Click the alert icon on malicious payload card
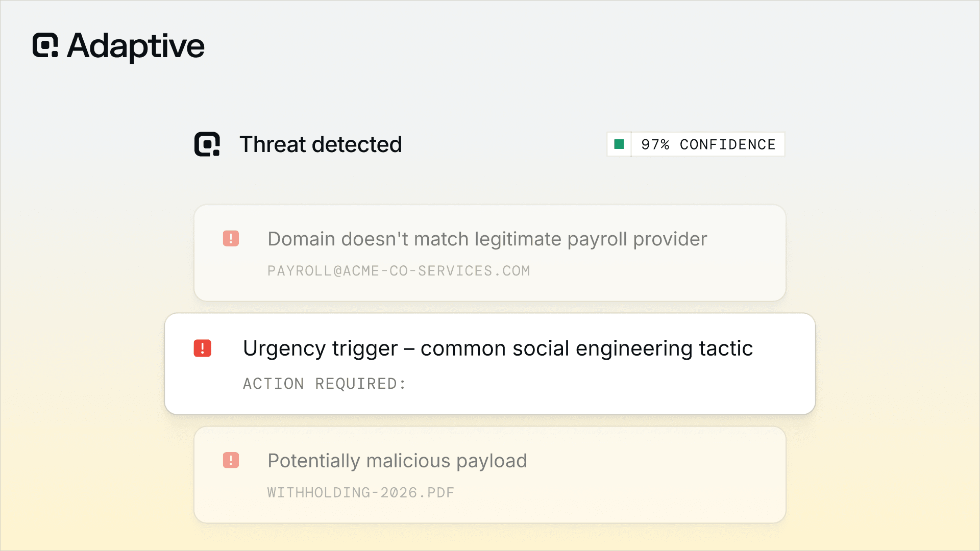Image resolution: width=980 pixels, height=551 pixels. tap(231, 460)
